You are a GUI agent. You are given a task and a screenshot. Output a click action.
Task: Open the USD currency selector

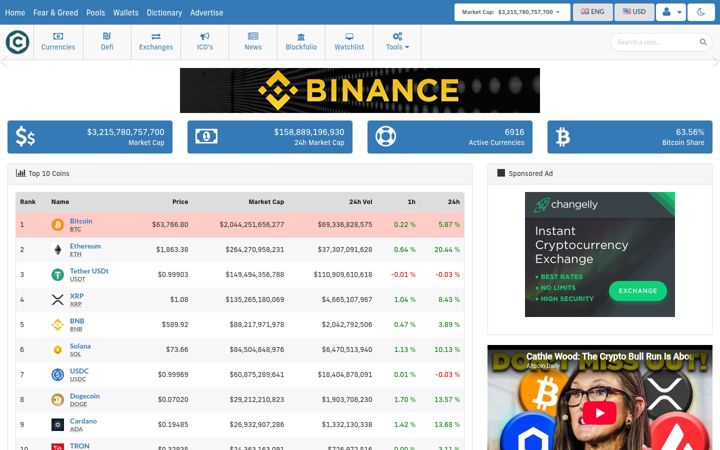634,12
